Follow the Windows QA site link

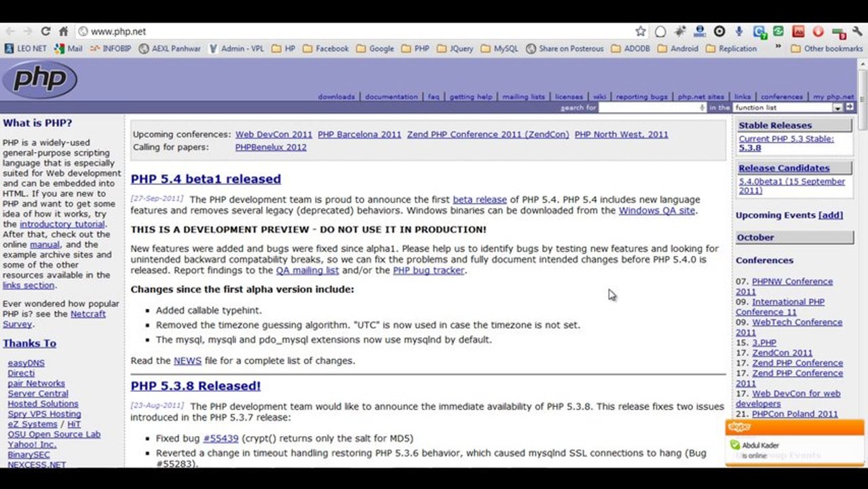tap(657, 211)
